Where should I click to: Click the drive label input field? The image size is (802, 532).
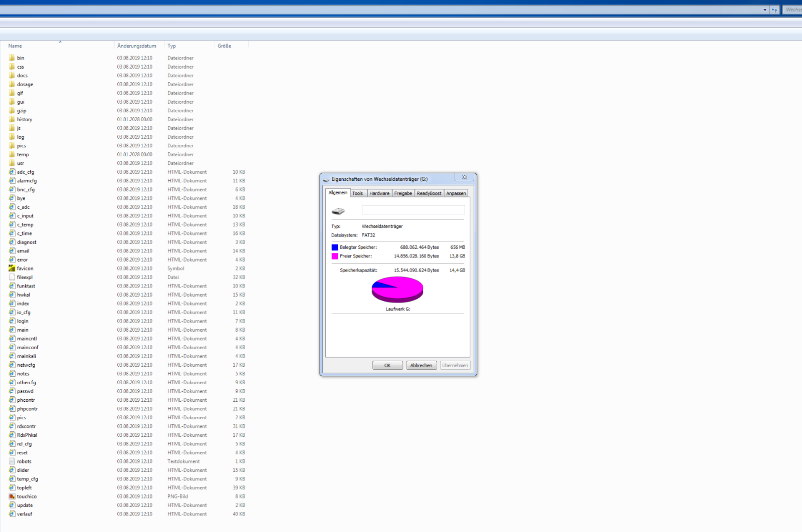click(413, 210)
